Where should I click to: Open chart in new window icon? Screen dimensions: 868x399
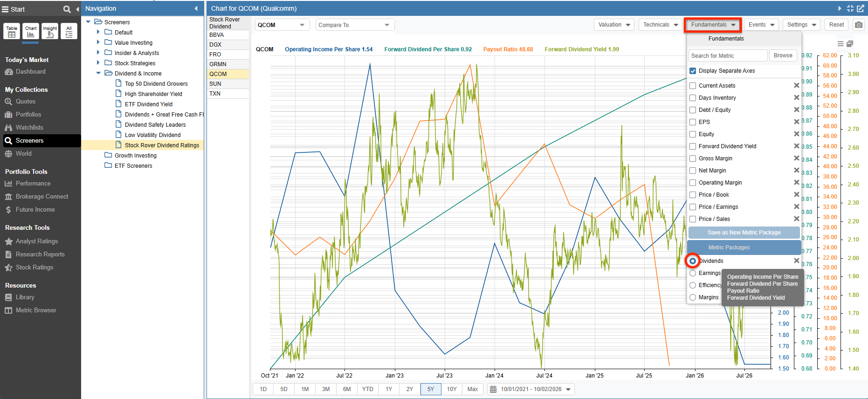coord(861,8)
